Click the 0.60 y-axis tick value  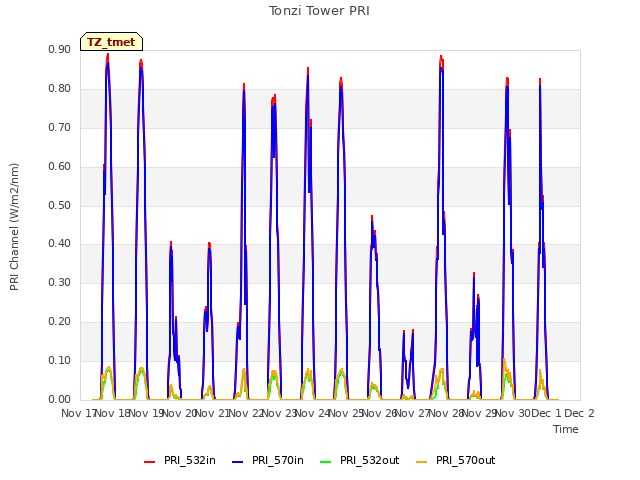pyautogui.click(x=60, y=167)
